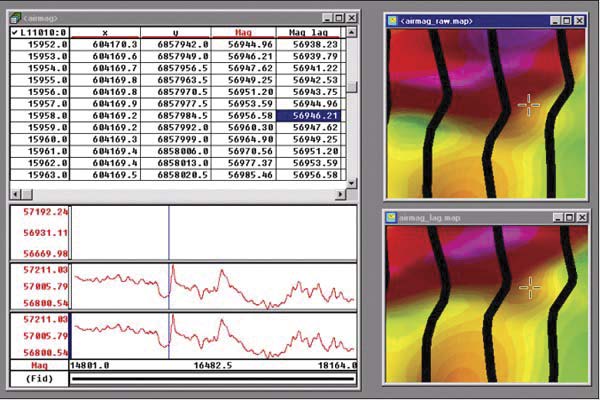This screenshot has height=400, width=600.
Task: Select the y column header
Action: tap(175, 33)
